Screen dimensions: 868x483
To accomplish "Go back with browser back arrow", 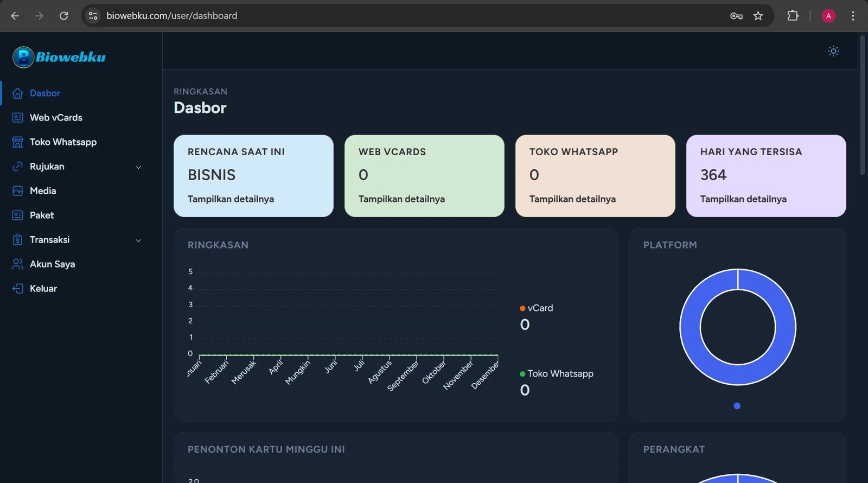I will tap(15, 16).
